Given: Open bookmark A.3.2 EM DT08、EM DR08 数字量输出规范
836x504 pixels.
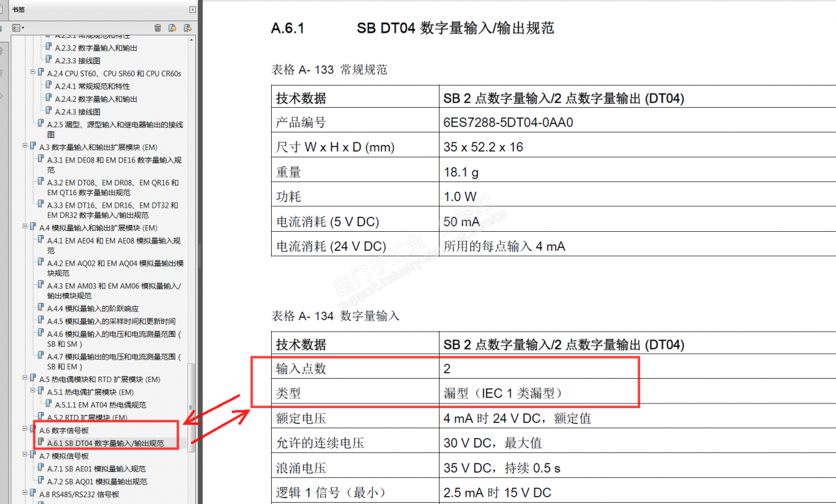Looking at the screenshot, I should pyautogui.click(x=113, y=187).
